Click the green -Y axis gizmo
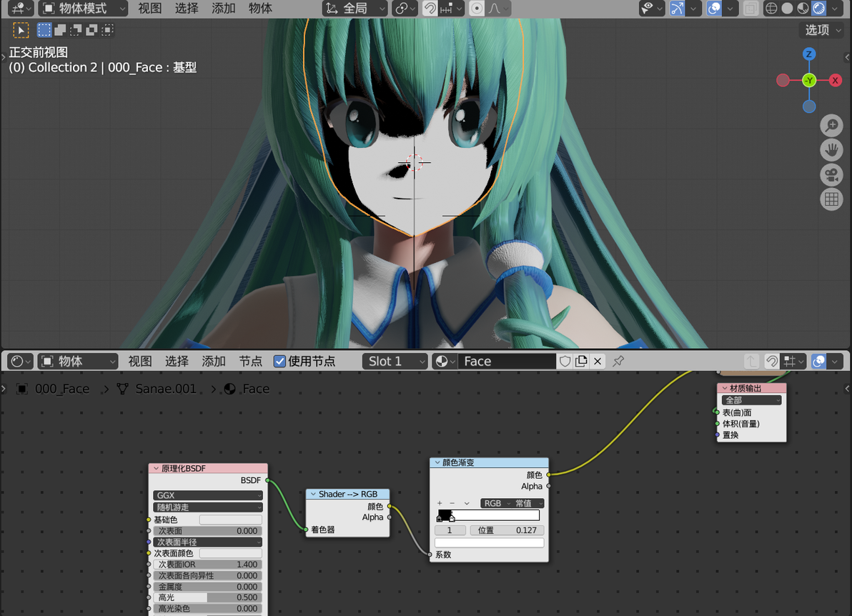The width and height of the screenshot is (852, 616). pyautogui.click(x=809, y=81)
